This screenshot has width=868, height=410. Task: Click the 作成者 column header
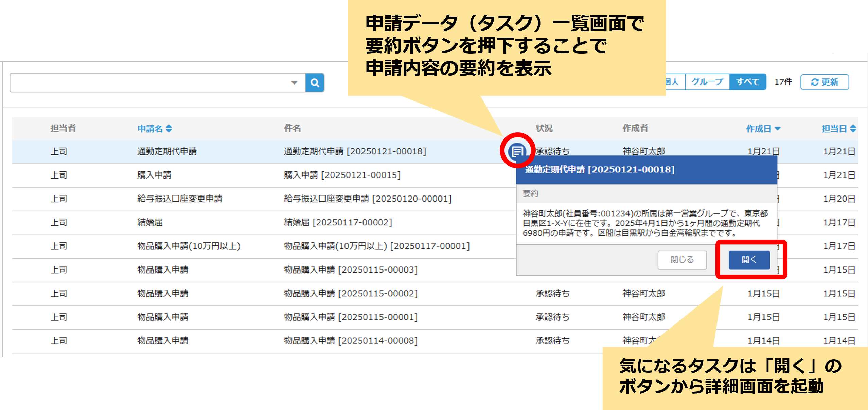(635, 128)
